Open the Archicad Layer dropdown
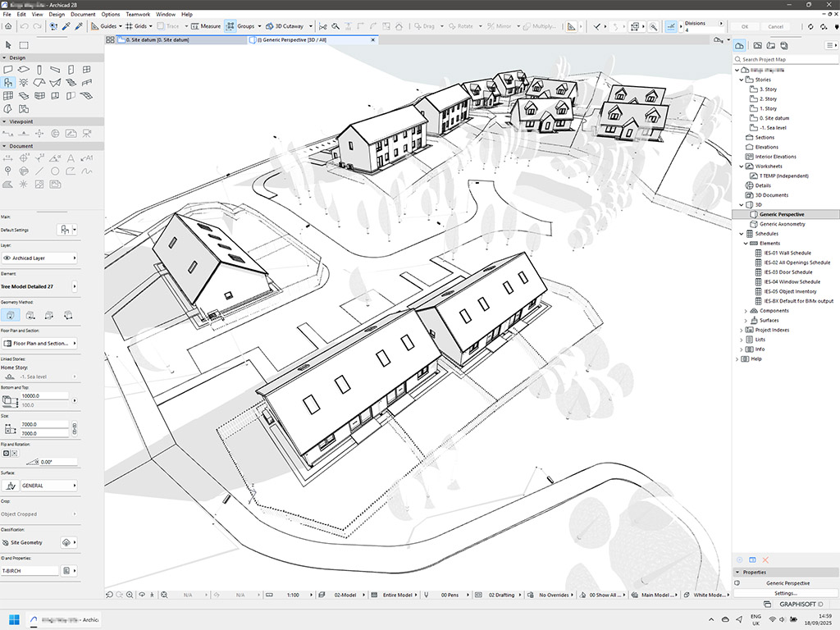 pos(41,258)
